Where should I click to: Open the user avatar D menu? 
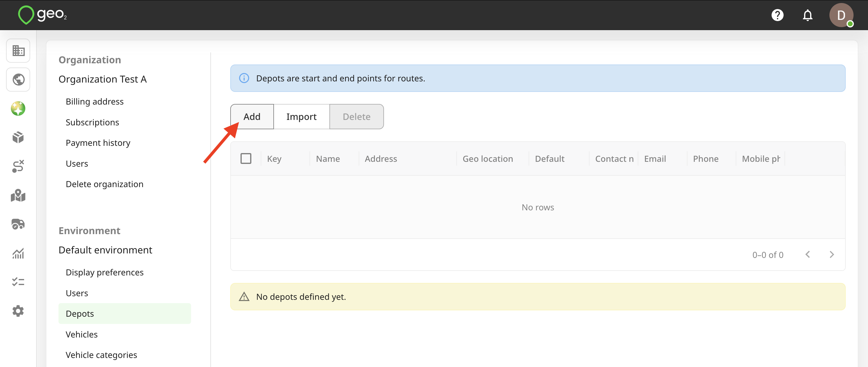coord(841,15)
